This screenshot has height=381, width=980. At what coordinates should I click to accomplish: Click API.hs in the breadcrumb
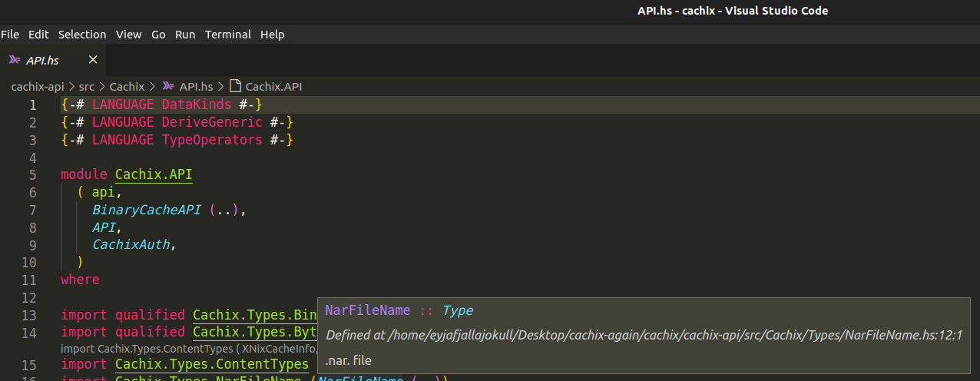[x=196, y=87]
